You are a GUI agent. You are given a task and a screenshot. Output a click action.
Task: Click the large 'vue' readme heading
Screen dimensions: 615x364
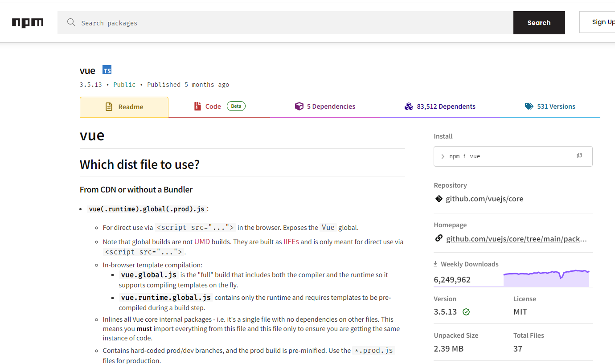92,135
